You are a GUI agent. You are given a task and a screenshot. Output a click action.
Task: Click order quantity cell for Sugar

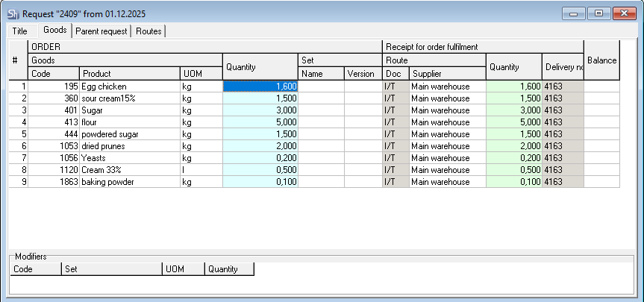click(260, 110)
